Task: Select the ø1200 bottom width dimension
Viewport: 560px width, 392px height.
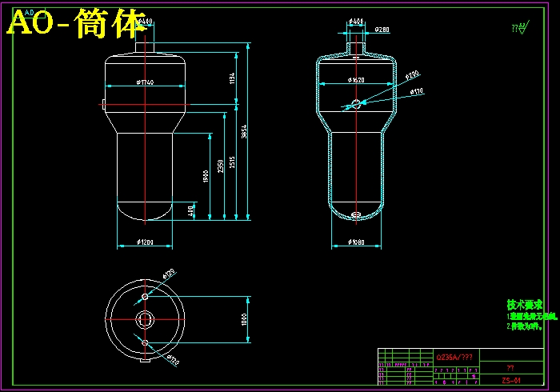Action: [x=145, y=241]
